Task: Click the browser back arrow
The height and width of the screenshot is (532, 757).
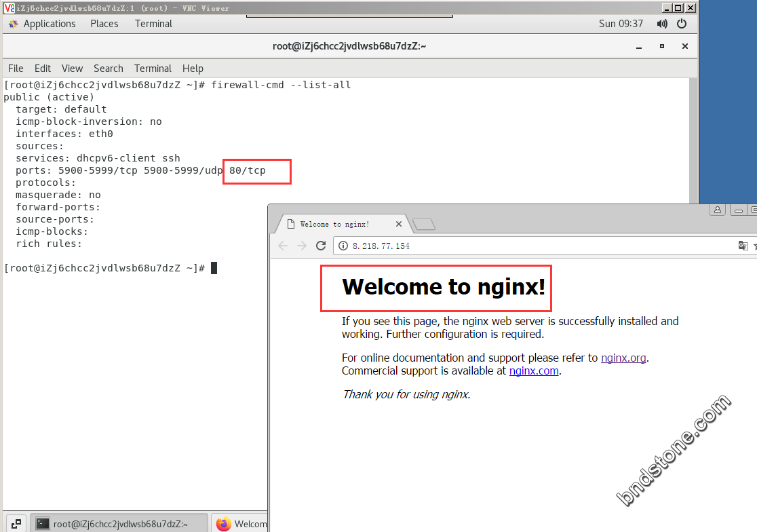Action: pos(283,246)
